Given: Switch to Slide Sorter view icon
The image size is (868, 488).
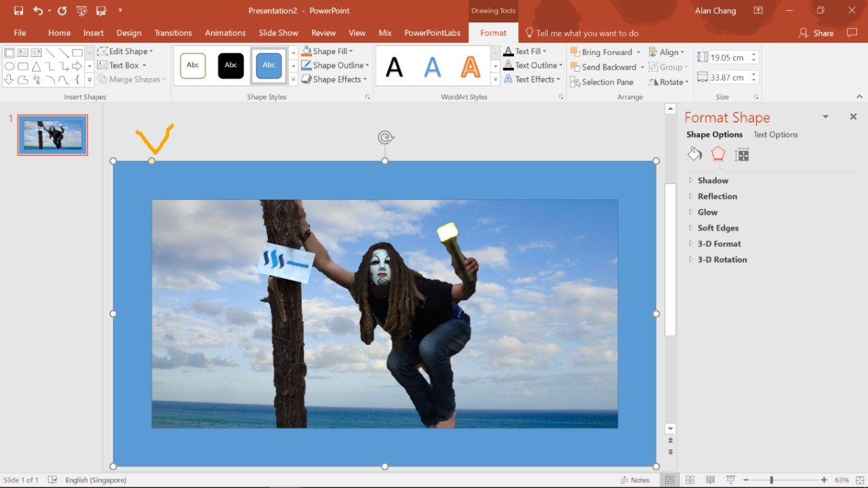Looking at the screenshot, I should [x=690, y=480].
